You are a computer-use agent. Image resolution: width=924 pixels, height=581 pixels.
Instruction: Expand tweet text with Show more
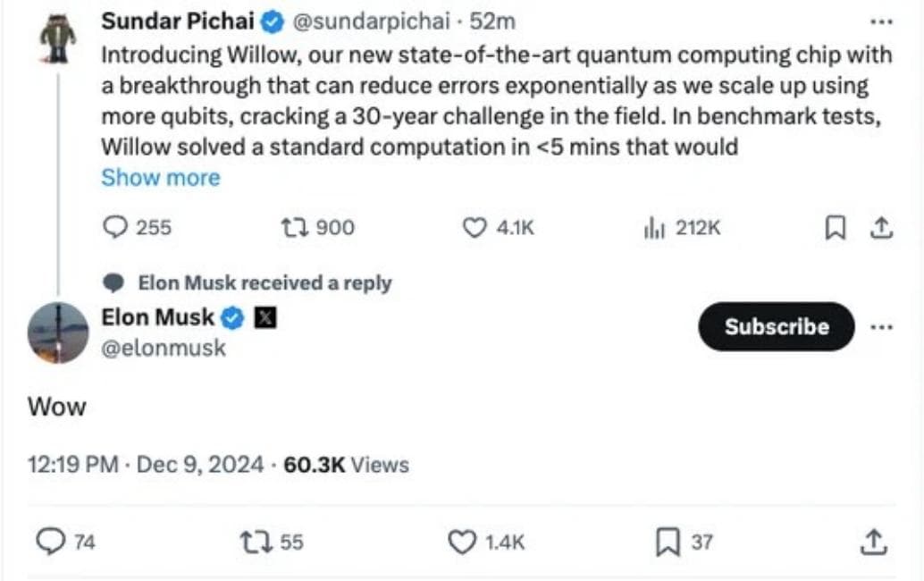160,177
